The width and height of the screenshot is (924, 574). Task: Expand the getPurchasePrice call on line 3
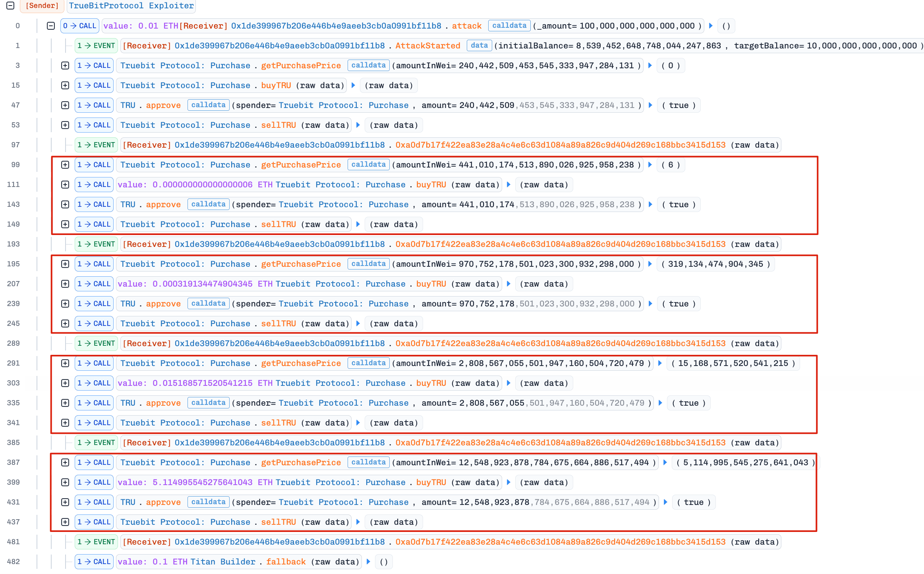pyautogui.click(x=65, y=65)
